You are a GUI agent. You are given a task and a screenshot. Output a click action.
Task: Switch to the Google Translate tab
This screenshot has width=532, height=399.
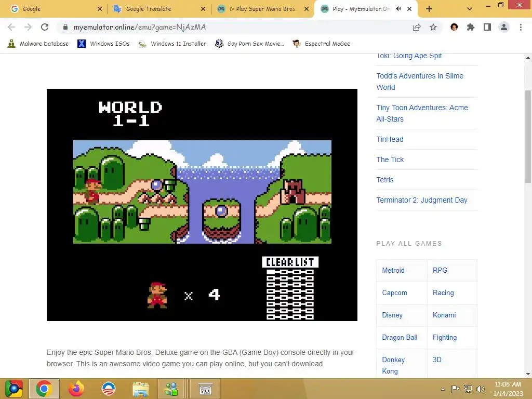coord(158,9)
